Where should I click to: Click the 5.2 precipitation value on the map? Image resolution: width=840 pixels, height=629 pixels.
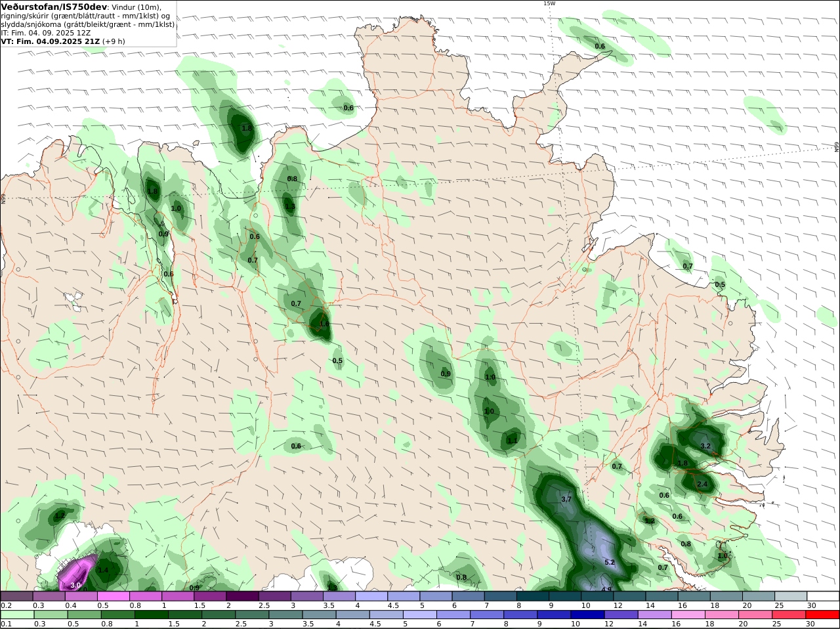(609, 562)
